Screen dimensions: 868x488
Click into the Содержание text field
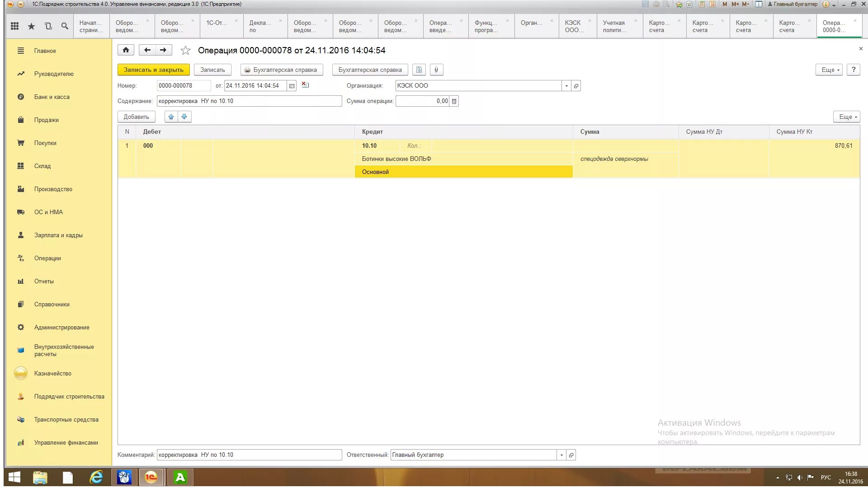[x=249, y=101]
